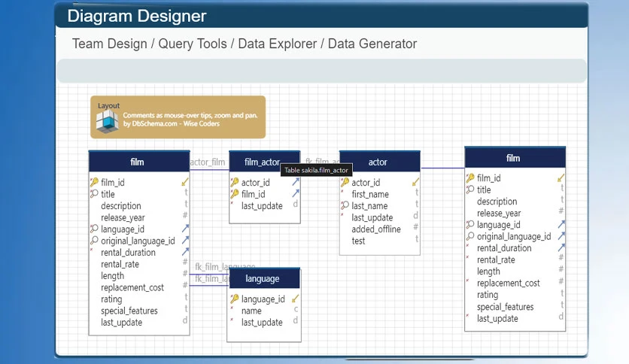The height and width of the screenshot is (364, 629).
Task: Select the right film table header
Action: coord(515,157)
